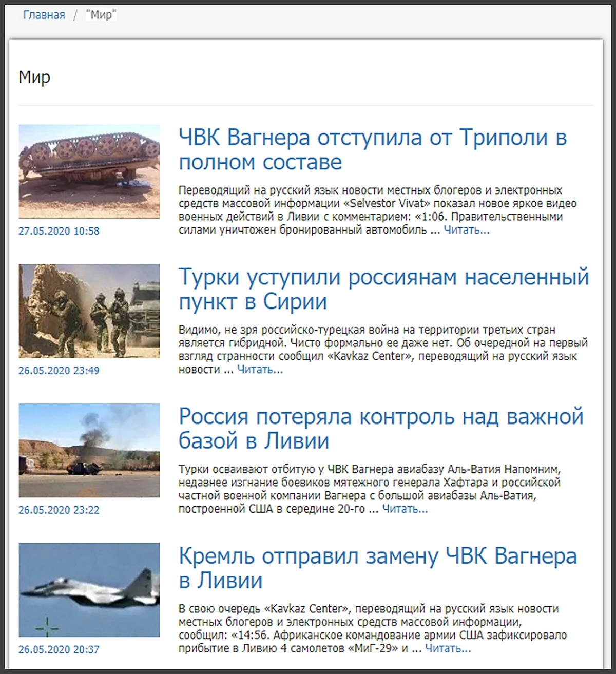Click the date 27.05.2020 10:58
Screen dimensions: 616x674
click(59, 231)
